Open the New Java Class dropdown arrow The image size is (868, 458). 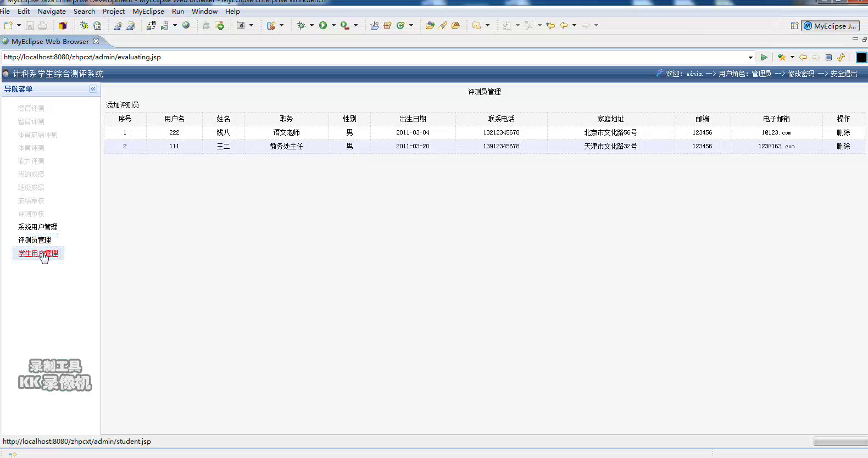(x=411, y=25)
